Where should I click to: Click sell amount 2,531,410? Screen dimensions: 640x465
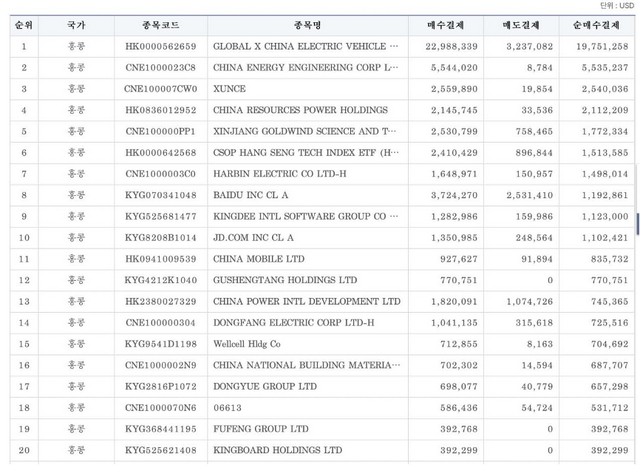[x=530, y=195]
